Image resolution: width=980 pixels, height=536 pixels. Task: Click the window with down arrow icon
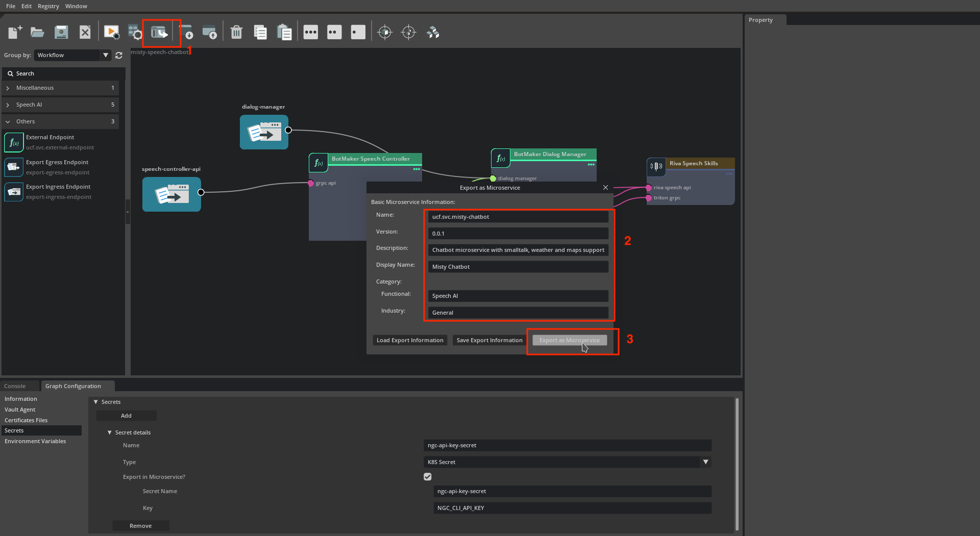(186, 32)
